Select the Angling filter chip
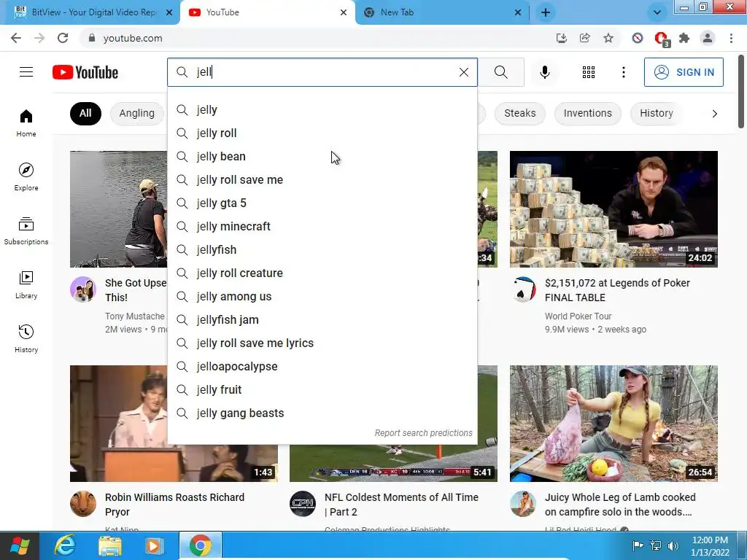 pyautogui.click(x=136, y=113)
